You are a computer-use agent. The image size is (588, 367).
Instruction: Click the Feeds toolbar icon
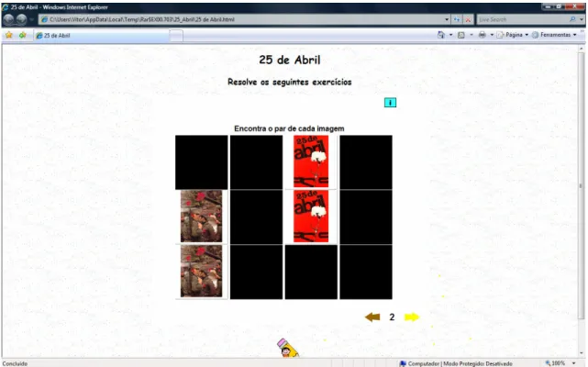[x=461, y=35]
